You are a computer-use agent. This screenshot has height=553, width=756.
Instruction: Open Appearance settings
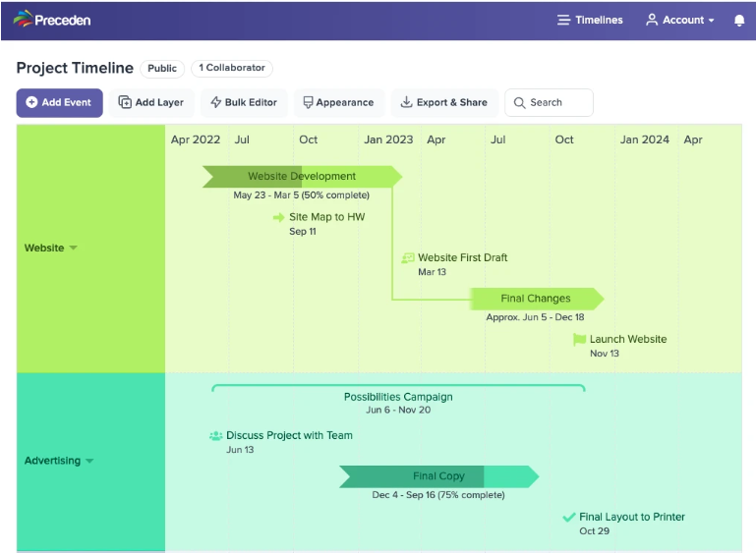click(339, 102)
